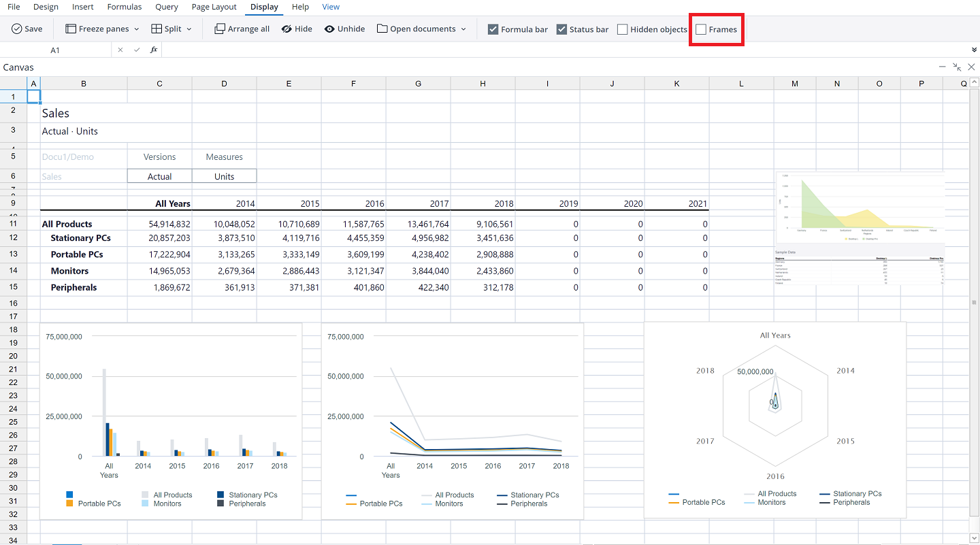This screenshot has height=545, width=980.
Task: Switch to the Formulas menu
Action: pos(124,7)
